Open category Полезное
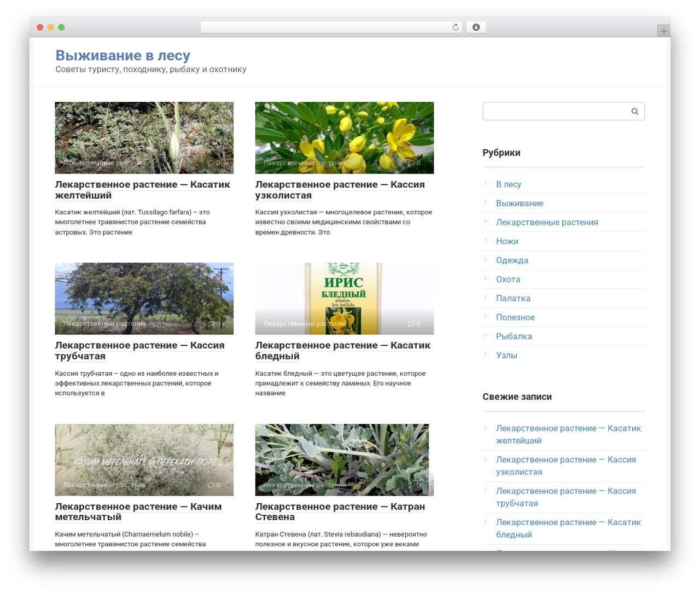This screenshot has height=593, width=700. pyautogui.click(x=515, y=317)
